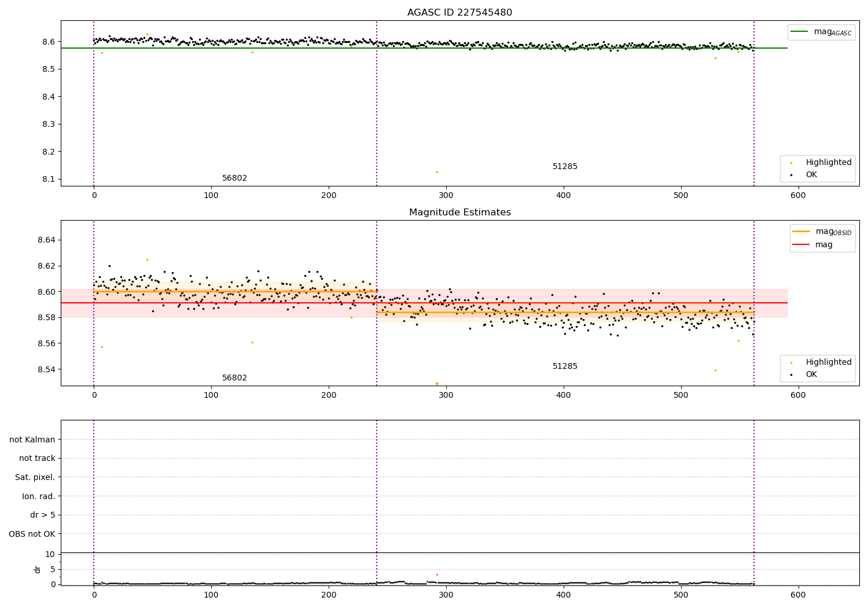Click y-tick "8.60" in Magnitude Estimates panel
The width and height of the screenshot is (868, 608).
[47, 292]
